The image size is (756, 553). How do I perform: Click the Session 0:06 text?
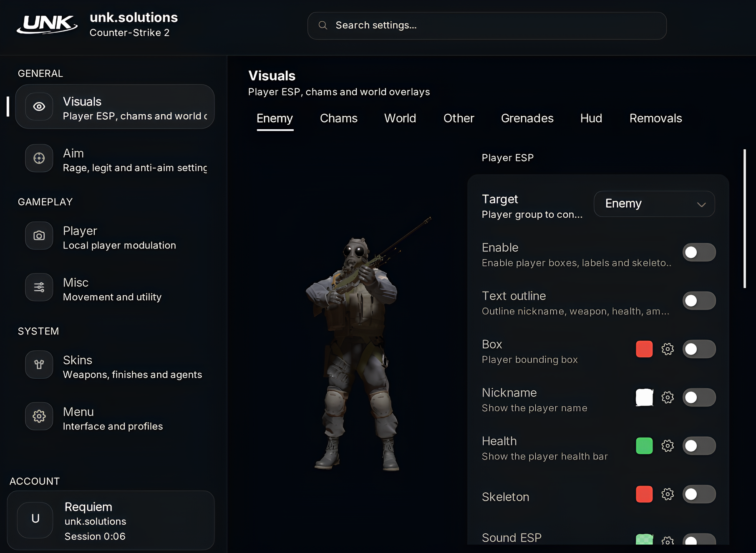pos(95,536)
